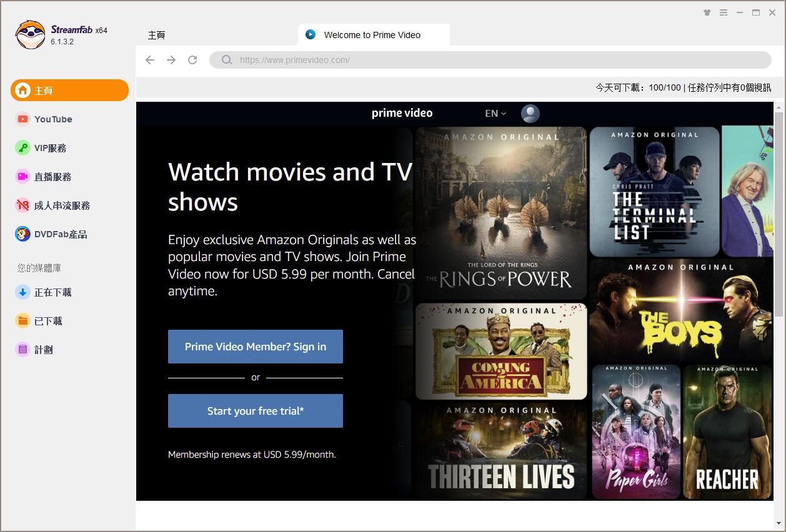Click the green VIP key icon
This screenshot has height=532, width=786.
pyautogui.click(x=23, y=148)
